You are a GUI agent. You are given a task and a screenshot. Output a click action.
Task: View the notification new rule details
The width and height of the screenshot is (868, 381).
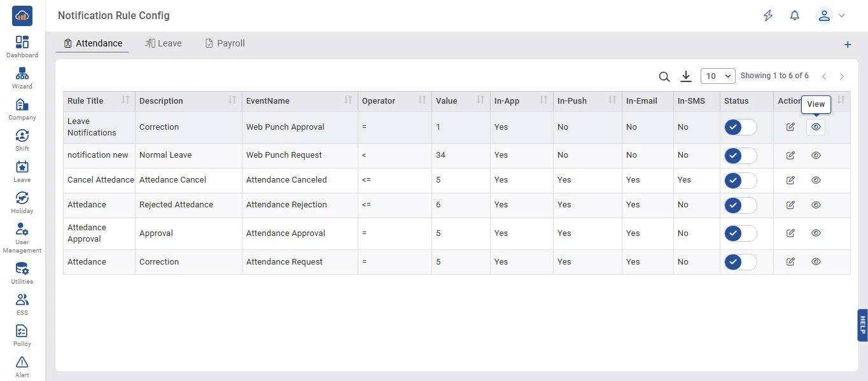(x=816, y=155)
